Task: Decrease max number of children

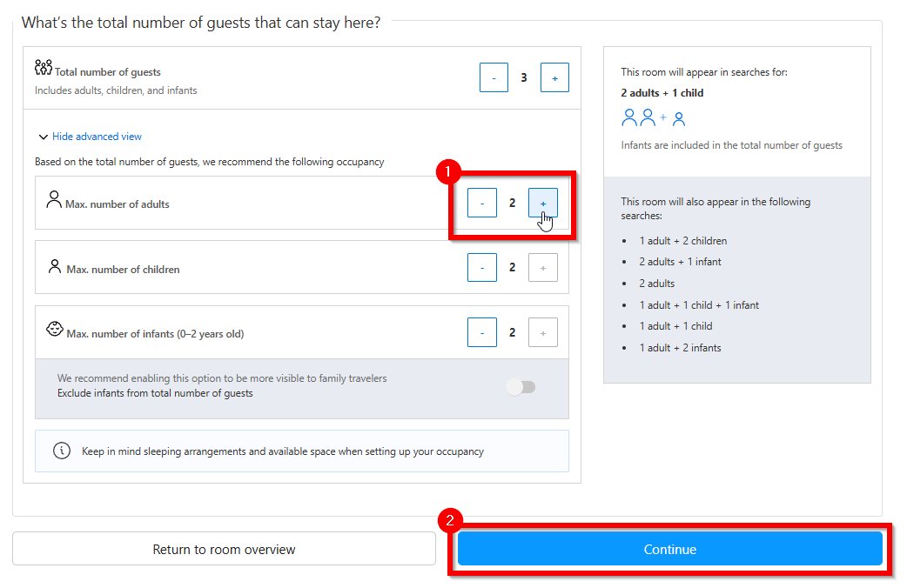Action: (x=482, y=268)
